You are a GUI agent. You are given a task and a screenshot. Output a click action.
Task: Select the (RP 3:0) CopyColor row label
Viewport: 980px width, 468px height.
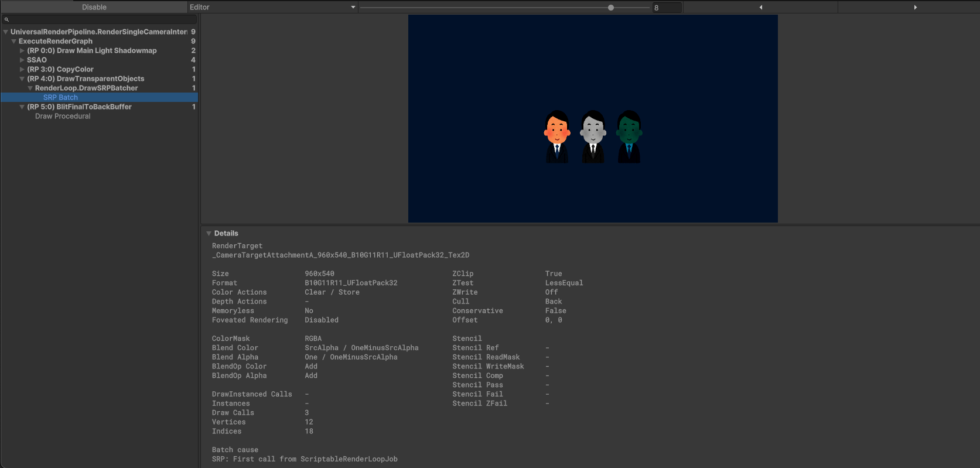click(x=60, y=69)
